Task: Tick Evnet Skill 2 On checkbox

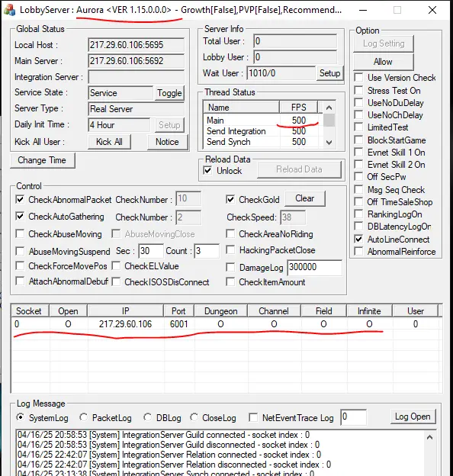Action: (358, 164)
